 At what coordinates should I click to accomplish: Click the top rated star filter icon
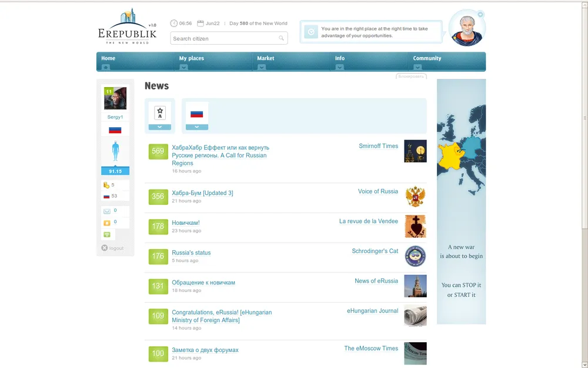(160, 112)
